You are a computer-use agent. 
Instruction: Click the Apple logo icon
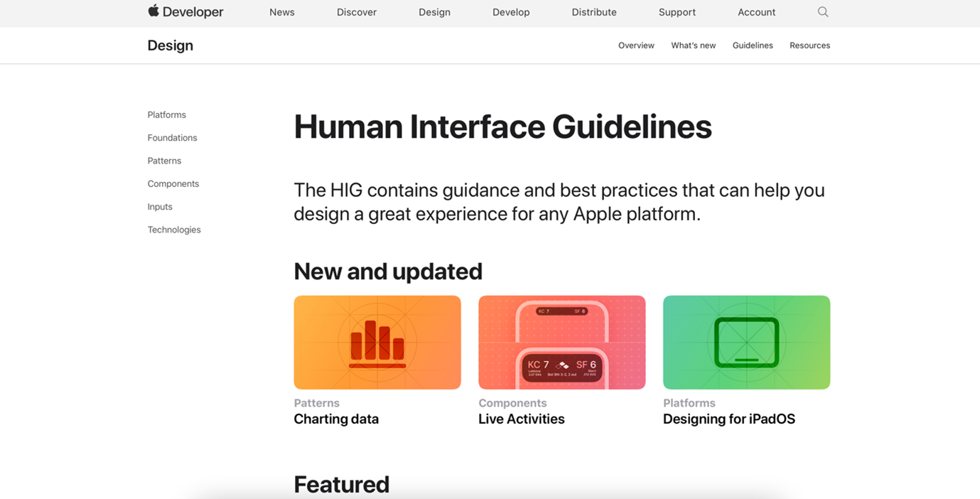pos(154,11)
